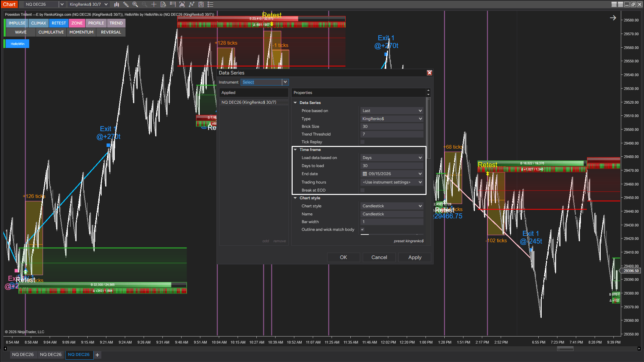This screenshot has width=644, height=362.
Task: Toggle the Tick Replay checkbox
Action: (x=362, y=142)
